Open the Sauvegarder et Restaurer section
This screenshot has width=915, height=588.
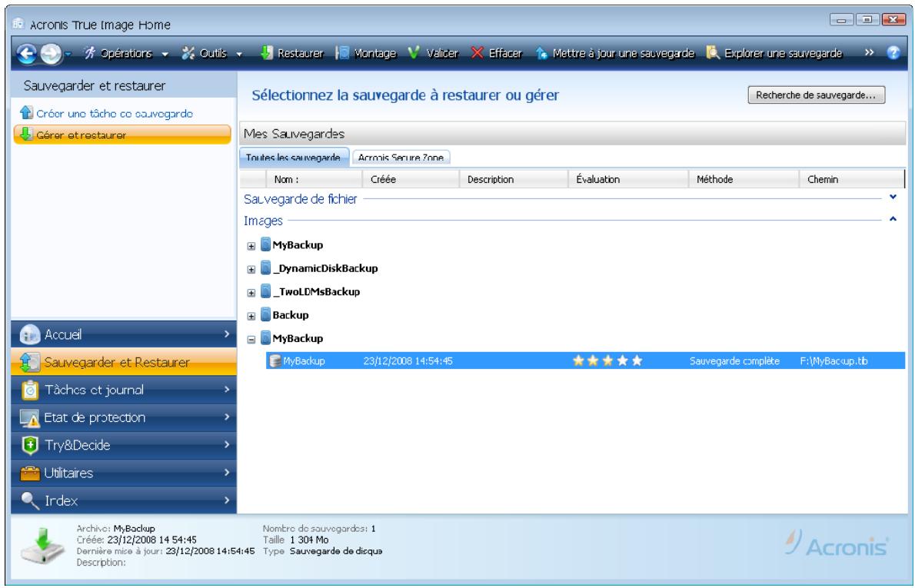(124, 362)
